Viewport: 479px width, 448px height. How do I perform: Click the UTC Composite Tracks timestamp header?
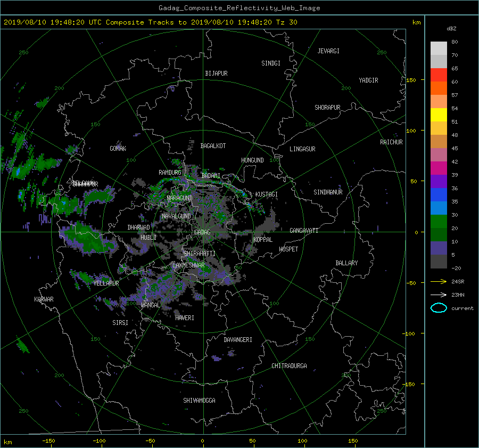click(x=150, y=22)
